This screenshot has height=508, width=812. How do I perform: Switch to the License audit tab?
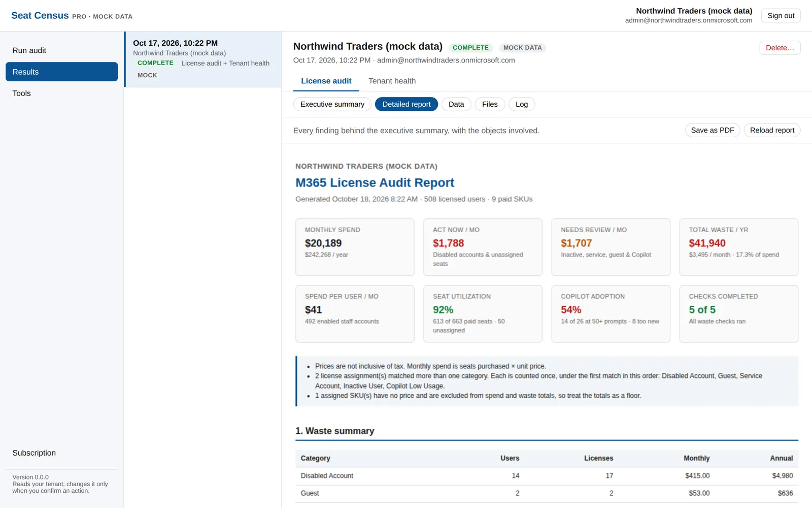(326, 81)
